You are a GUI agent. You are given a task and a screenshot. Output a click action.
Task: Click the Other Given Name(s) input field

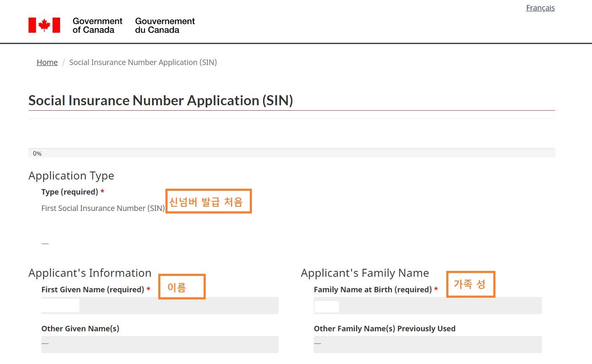[x=160, y=344]
